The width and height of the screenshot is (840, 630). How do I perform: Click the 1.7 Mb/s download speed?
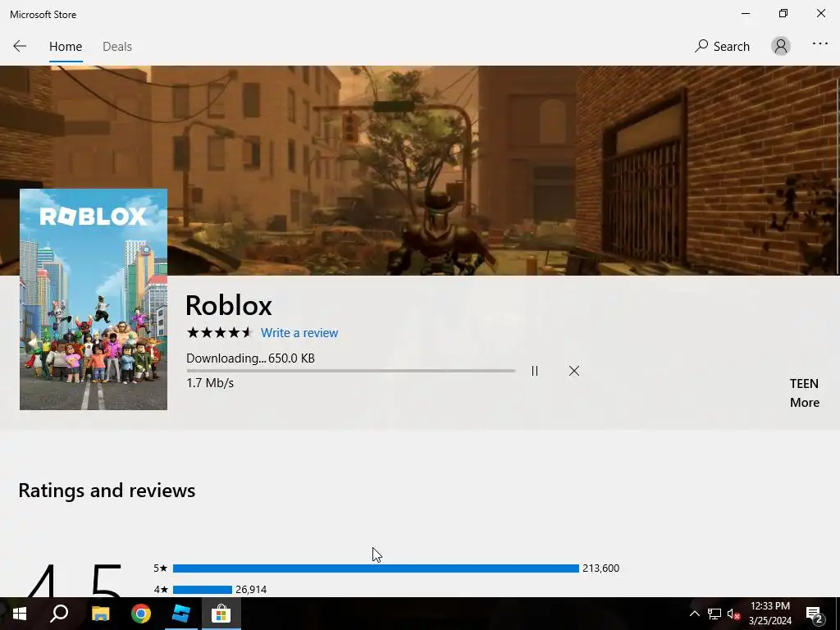(210, 383)
